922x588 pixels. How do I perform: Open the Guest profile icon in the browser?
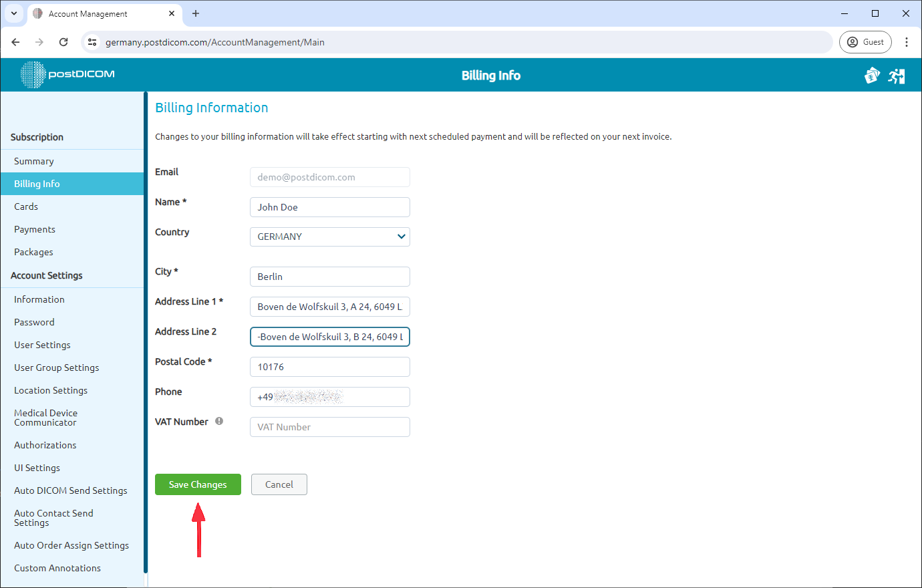tap(865, 41)
